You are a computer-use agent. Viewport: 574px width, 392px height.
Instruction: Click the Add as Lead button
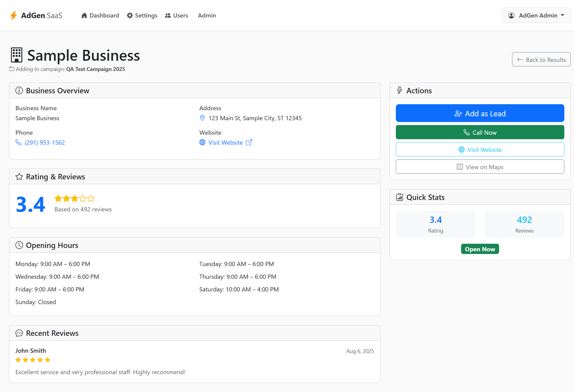click(480, 113)
